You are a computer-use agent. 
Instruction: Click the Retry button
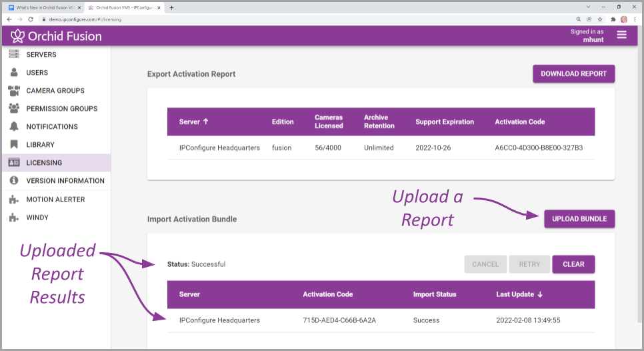[529, 264]
